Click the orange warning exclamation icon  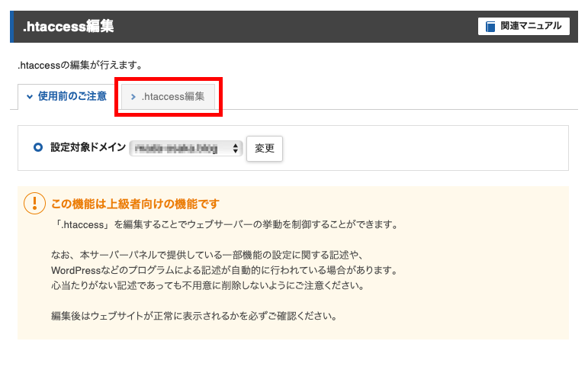(34, 204)
